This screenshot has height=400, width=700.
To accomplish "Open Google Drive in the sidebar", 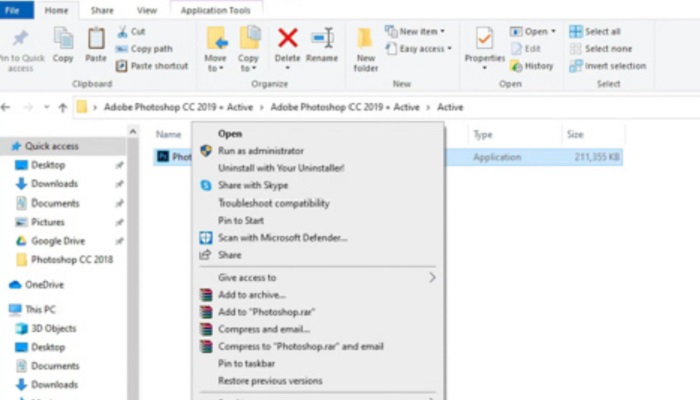I will [x=58, y=241].
